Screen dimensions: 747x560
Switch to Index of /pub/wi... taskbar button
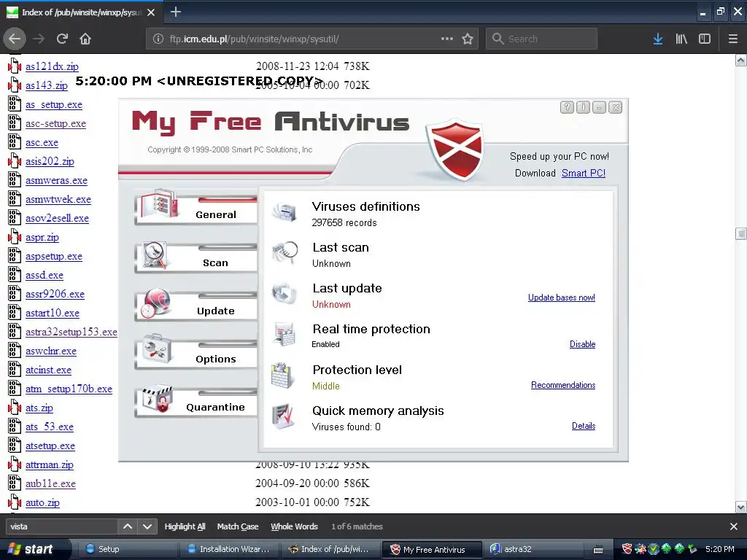click(330, 549)
